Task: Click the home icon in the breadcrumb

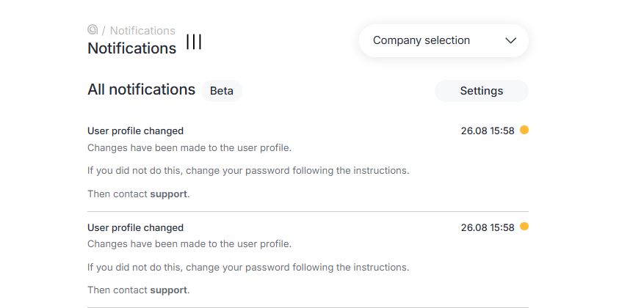Action: tap(93, 30)
